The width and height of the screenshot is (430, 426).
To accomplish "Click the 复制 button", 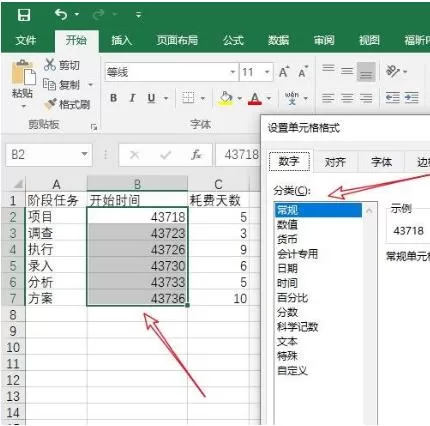I will point(62,85).
